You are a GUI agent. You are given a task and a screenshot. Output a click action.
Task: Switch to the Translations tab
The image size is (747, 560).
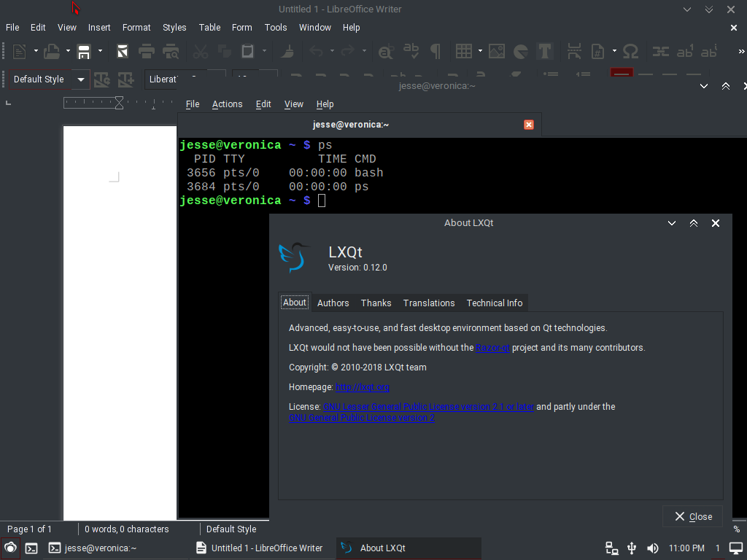429,303
